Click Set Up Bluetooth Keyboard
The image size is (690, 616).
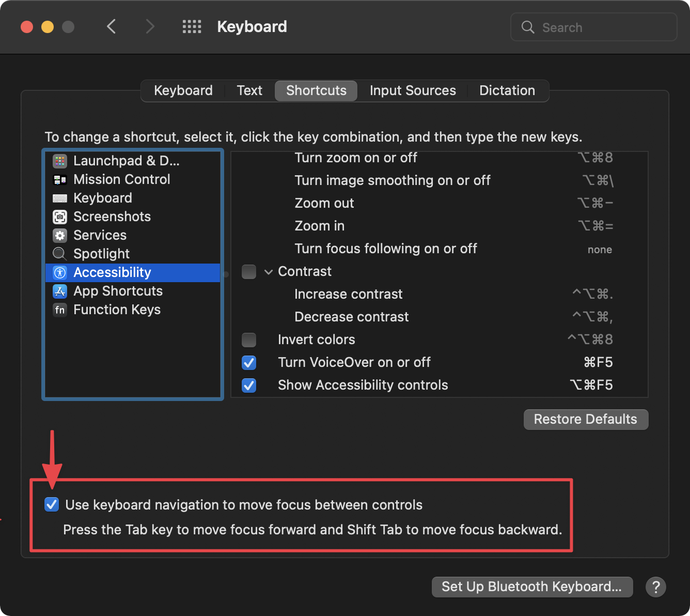pyautogui.click(x=532, y=587)
